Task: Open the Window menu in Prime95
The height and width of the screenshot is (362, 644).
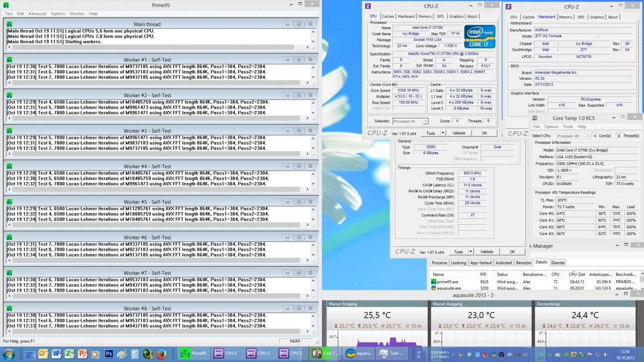Action: (77, 13)
